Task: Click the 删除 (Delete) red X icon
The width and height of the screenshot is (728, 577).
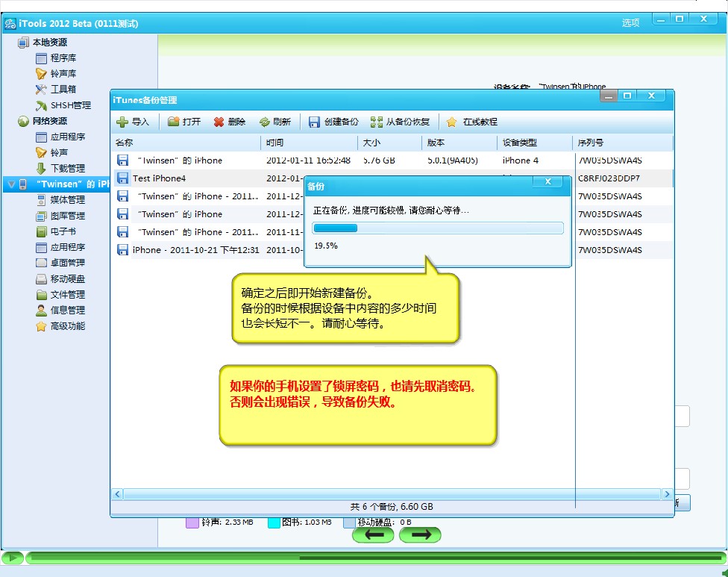Action: [x=219, y=122]
